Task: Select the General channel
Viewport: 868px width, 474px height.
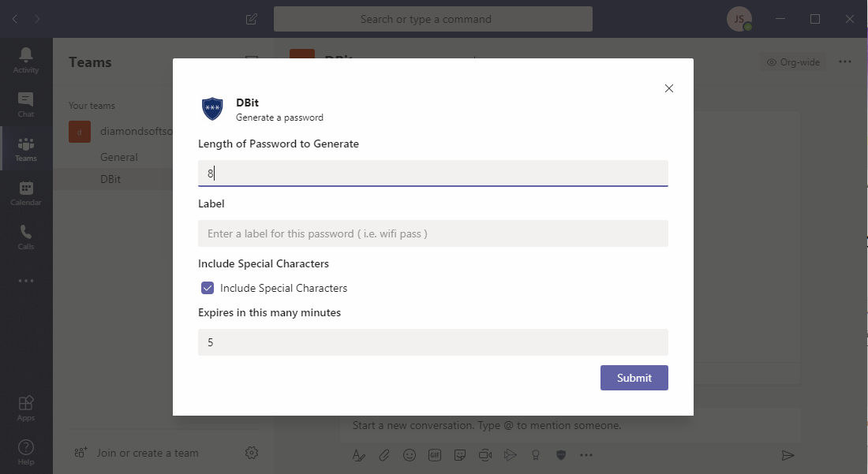Action: click(119, 157)
